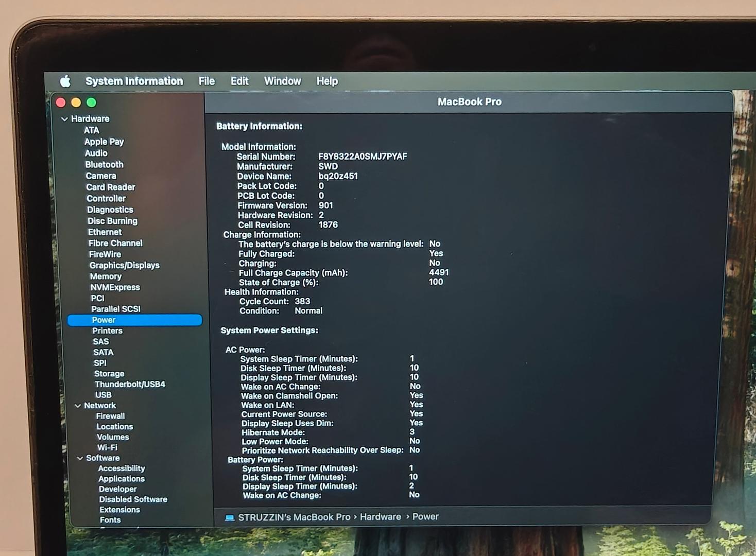Open the Apple menu logo
756x556 pixels.
[x=65, y=81]
